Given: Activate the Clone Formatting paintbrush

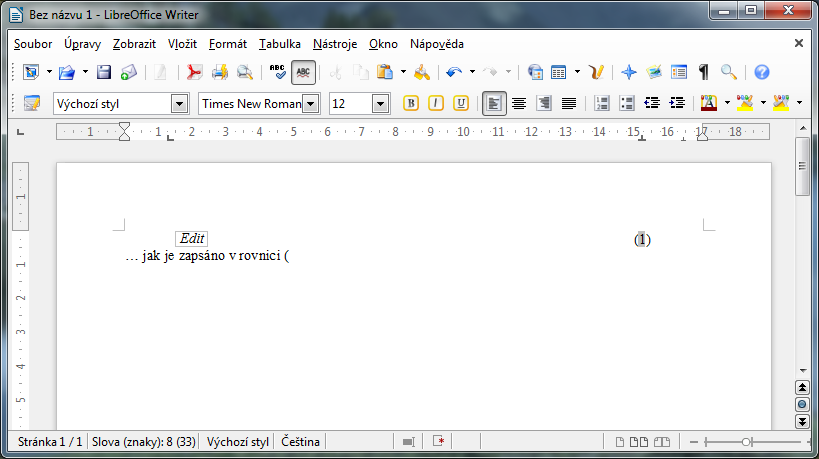Looking at the screenshot, I should pyautogui.click(x=422, y=72).
